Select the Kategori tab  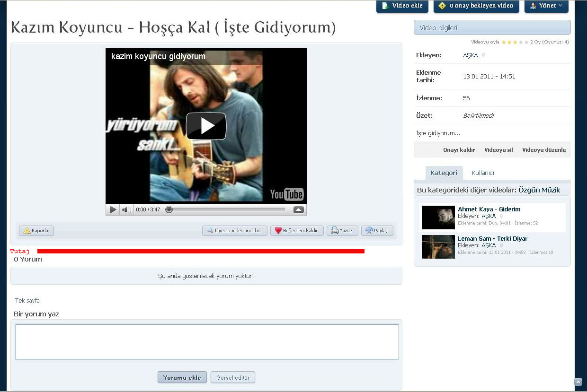(444, 173)
